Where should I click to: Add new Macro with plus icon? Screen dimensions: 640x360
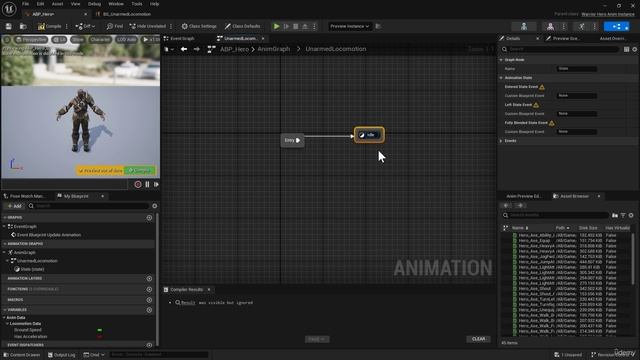point(149,300)
